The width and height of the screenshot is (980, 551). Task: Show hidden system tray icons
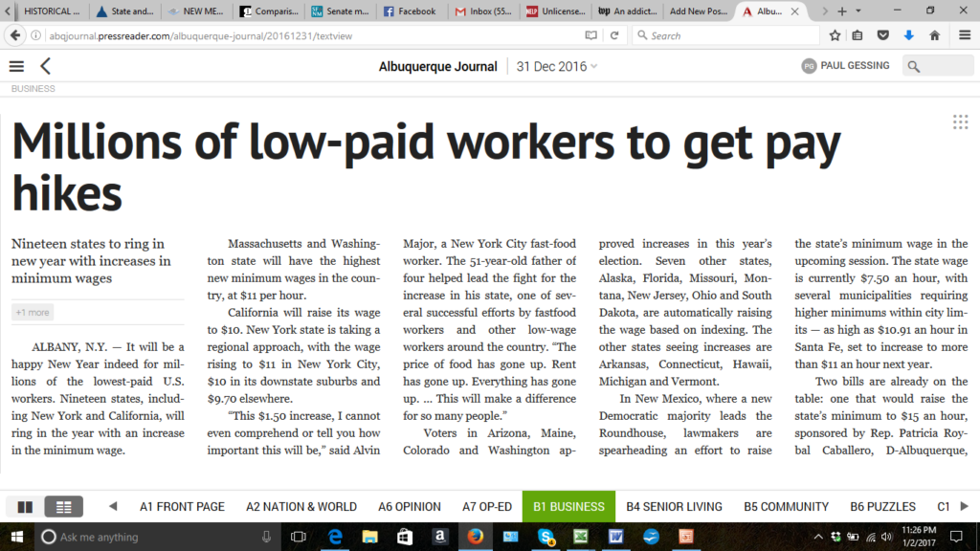[x=818, y=537]
